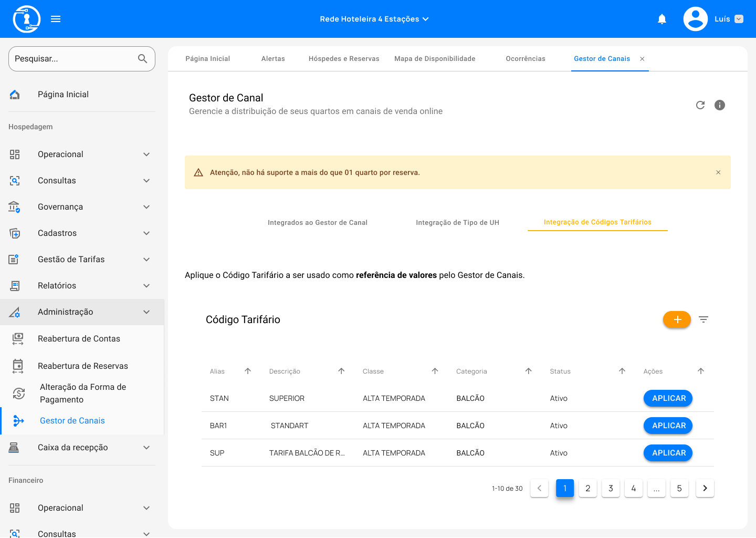The width and height of the screenshot is (756, 538).
Task: Click the orange add Código Tarifário button
Action: point(677,319)
